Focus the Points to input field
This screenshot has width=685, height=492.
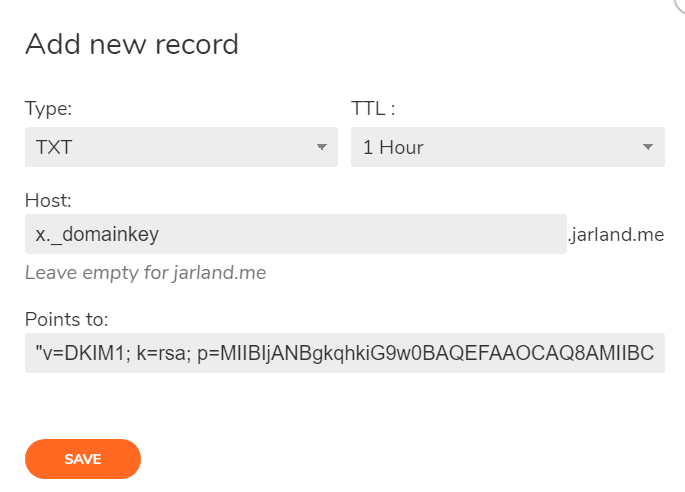(x=344, y=353)
